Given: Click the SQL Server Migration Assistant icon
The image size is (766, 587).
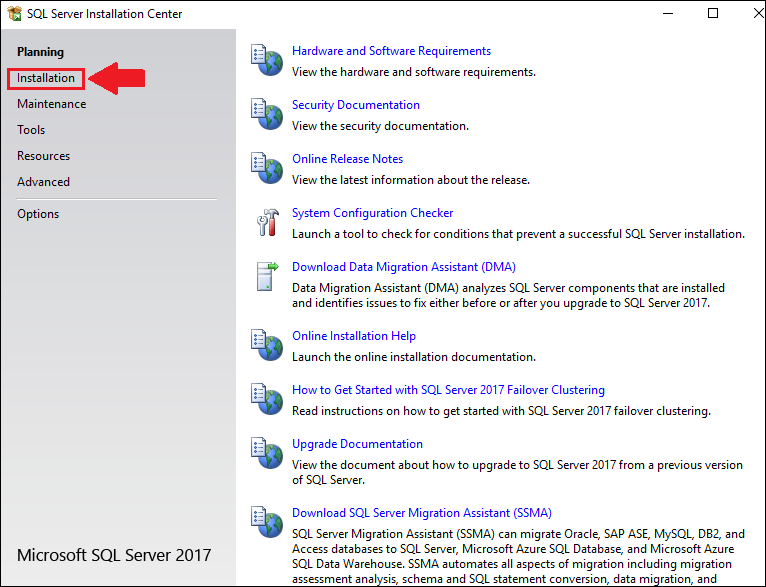Looking at the screenshot, I should pyautogui.click(x=267, y=522).
